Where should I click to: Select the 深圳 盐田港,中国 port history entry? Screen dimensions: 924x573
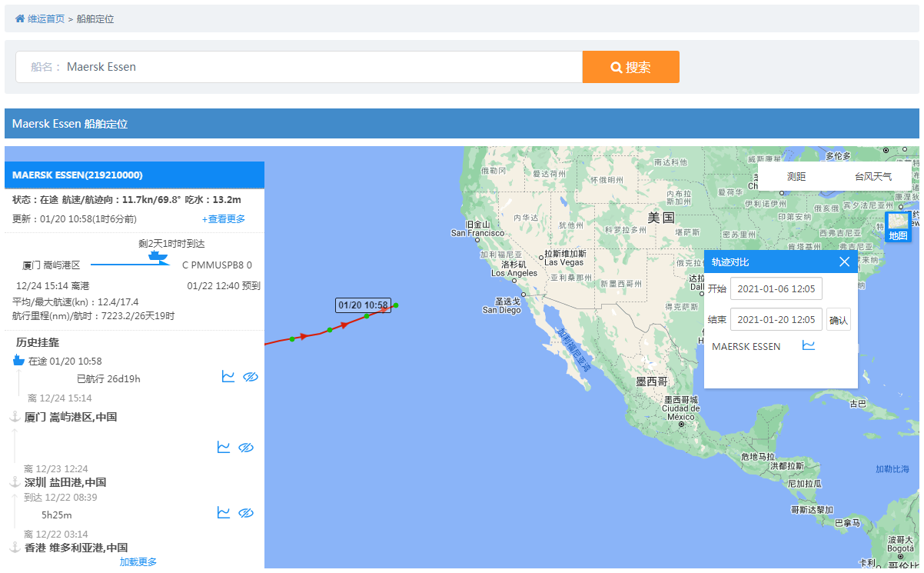[65, 482]
